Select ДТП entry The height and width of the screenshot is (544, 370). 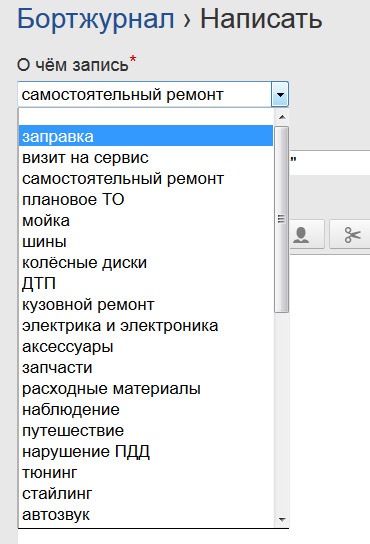pos(146,283)
